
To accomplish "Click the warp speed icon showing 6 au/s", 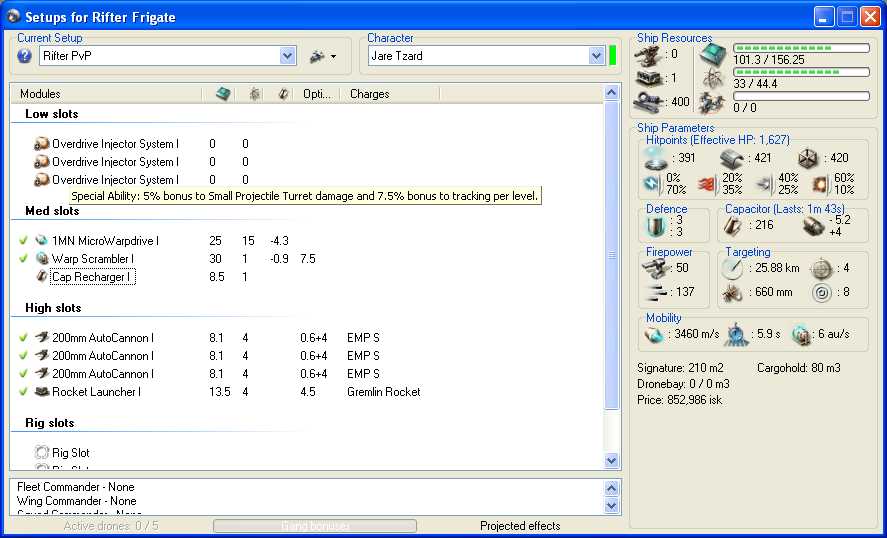I will pos(802,335).
